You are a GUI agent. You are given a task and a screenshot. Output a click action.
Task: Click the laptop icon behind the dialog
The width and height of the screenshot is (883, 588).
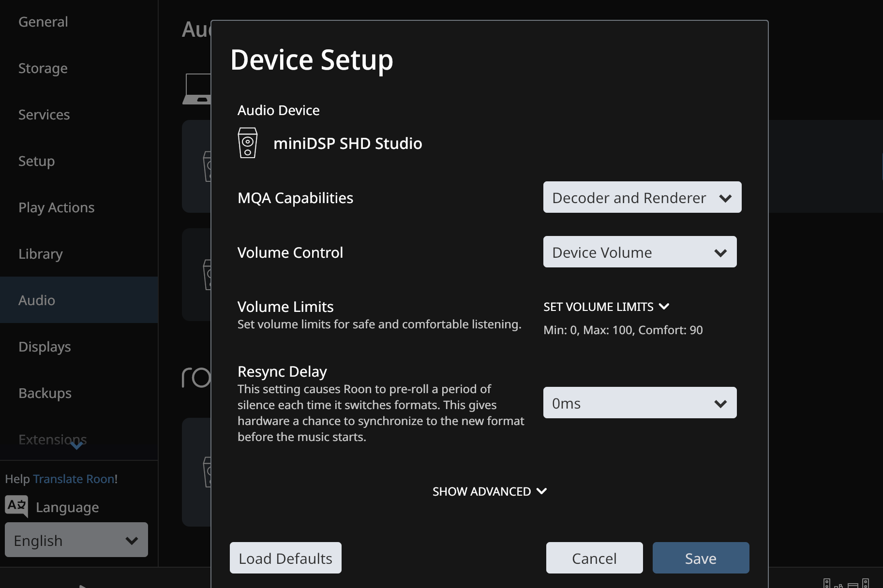(197, 89)
